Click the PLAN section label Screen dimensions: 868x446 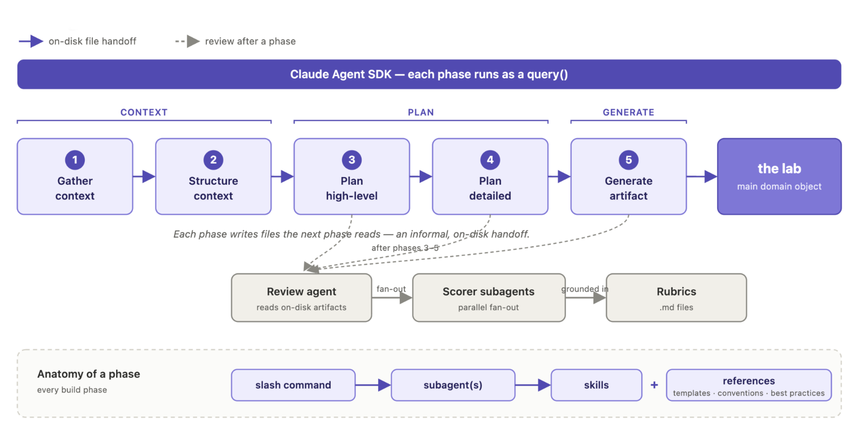421,112
